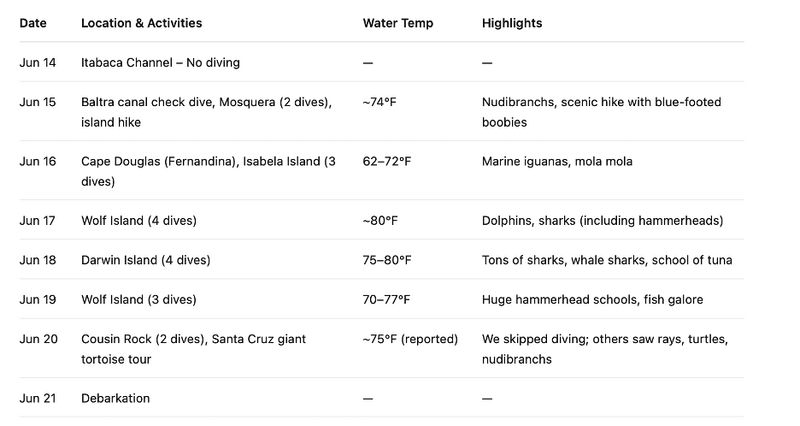Image resolution: width=800 pixels, height=426 pixels.
Task: Click the ~75°F (reported) cell
Action: (x=410, y=339)
